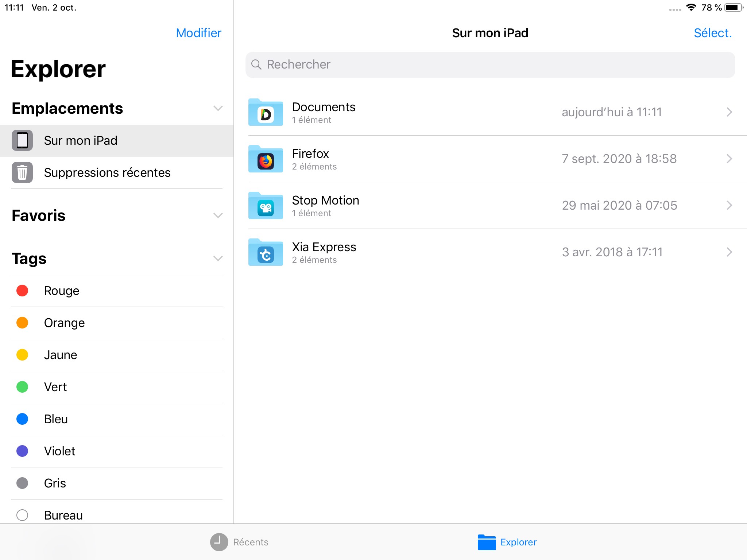This screenshot has height=560, width=747.
Task: Tap the Modifier button
Action: 198,33
